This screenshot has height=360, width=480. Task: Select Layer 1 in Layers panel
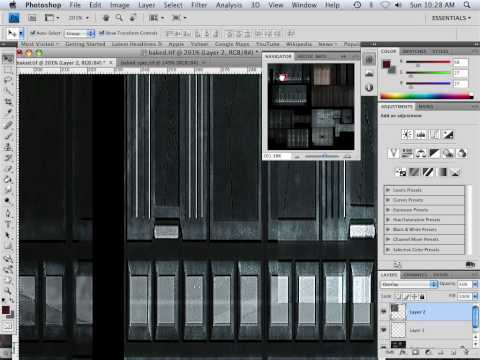pos(426,330)
